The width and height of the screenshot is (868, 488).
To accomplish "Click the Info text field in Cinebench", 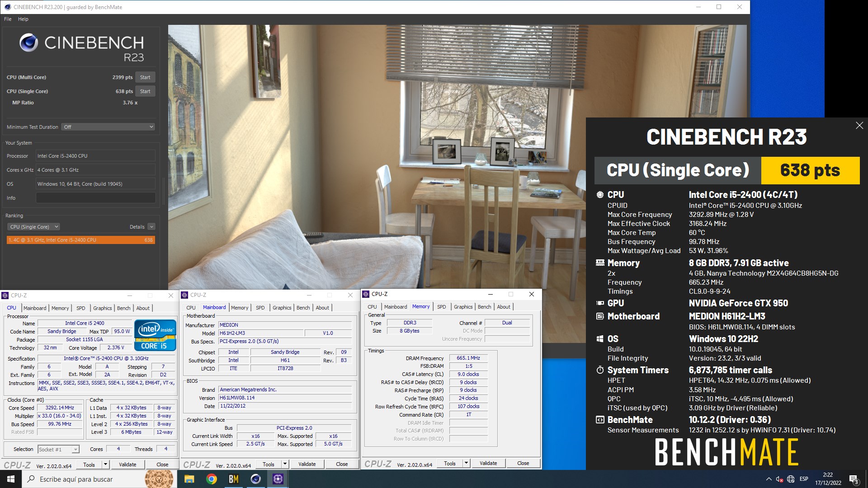I will (x=95, y=198).
